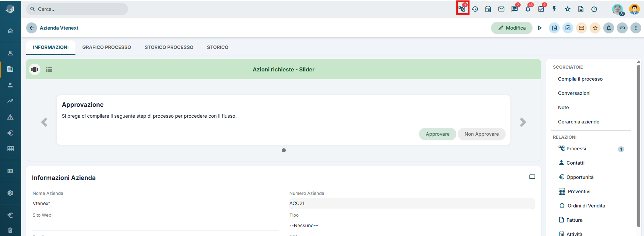Click the lightning bolt quick-create icon
The height and width of the screenshot is (236, 644).
point(554,9)
